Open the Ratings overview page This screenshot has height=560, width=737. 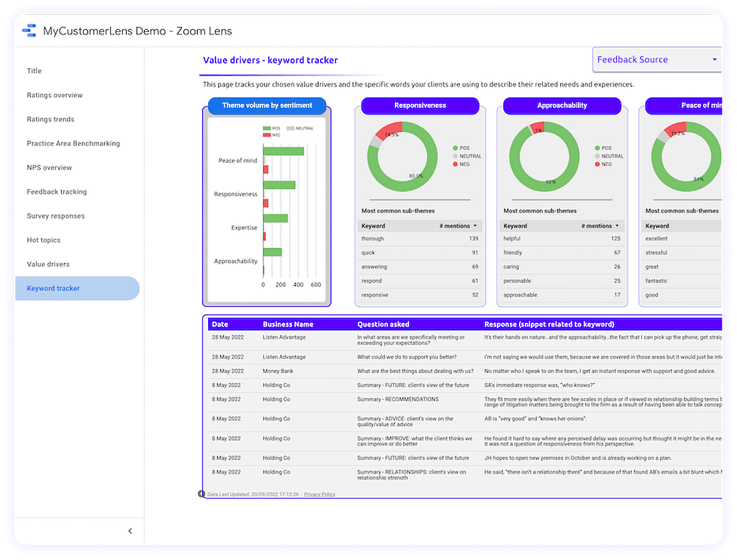[55, 95]
